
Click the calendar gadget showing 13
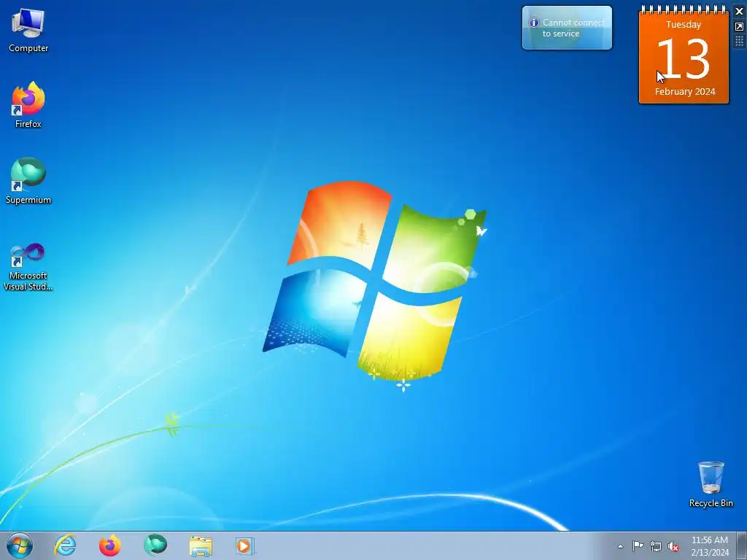click(x=684, y=55)
